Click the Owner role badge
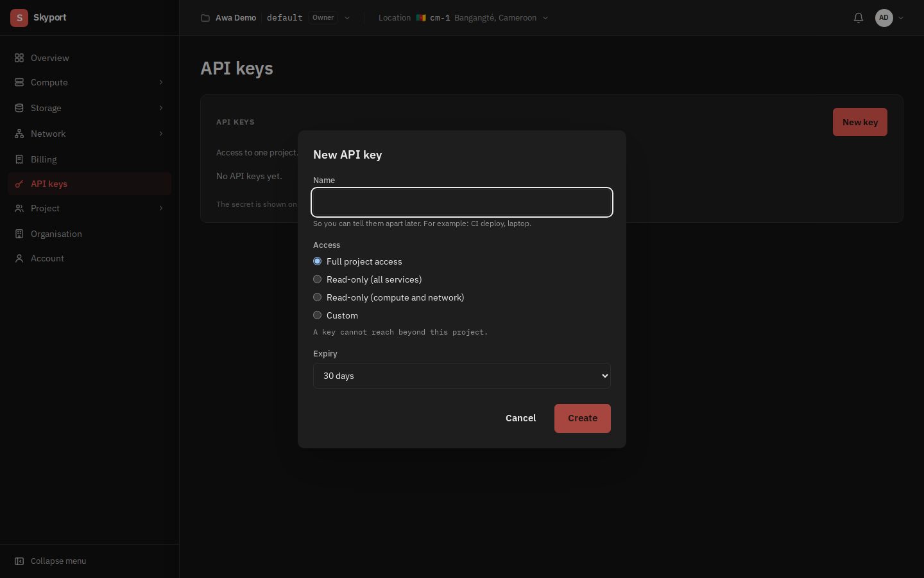Viewport: 924px width, 578px height. click(323, 18)
